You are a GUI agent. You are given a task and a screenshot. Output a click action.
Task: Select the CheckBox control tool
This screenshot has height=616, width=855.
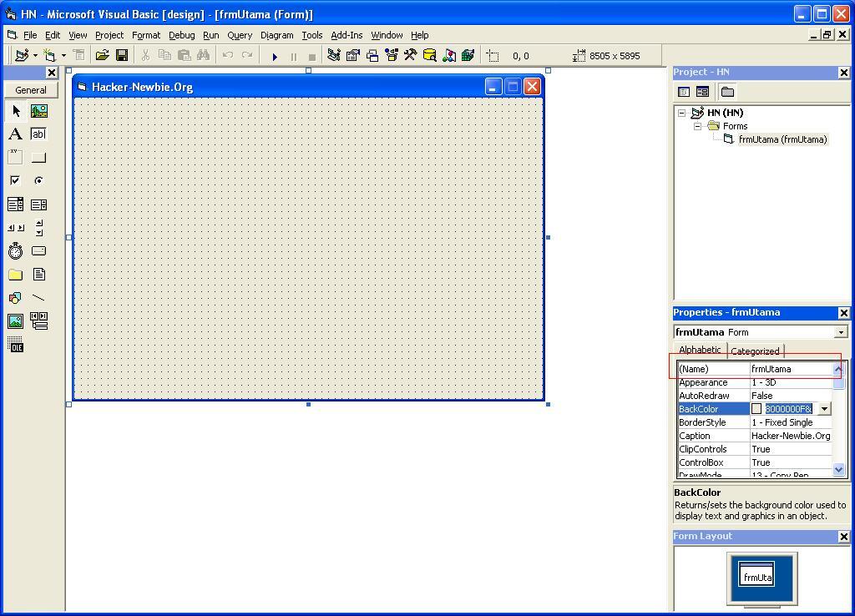(x=15, y=180)
